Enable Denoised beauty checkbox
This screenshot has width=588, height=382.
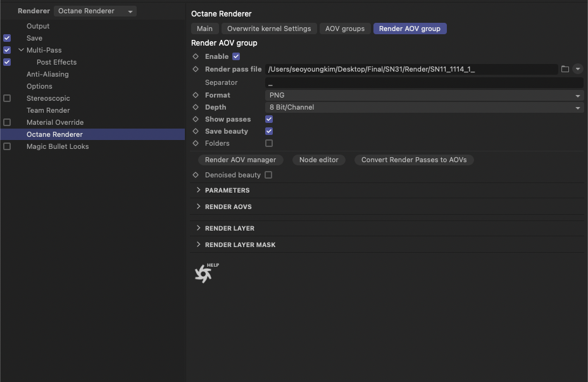point(268,175)
